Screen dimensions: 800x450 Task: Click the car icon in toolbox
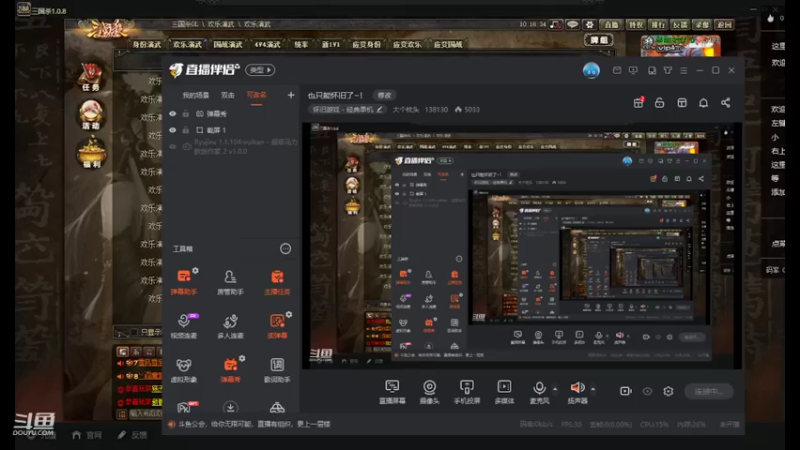[x=277, y=407]
